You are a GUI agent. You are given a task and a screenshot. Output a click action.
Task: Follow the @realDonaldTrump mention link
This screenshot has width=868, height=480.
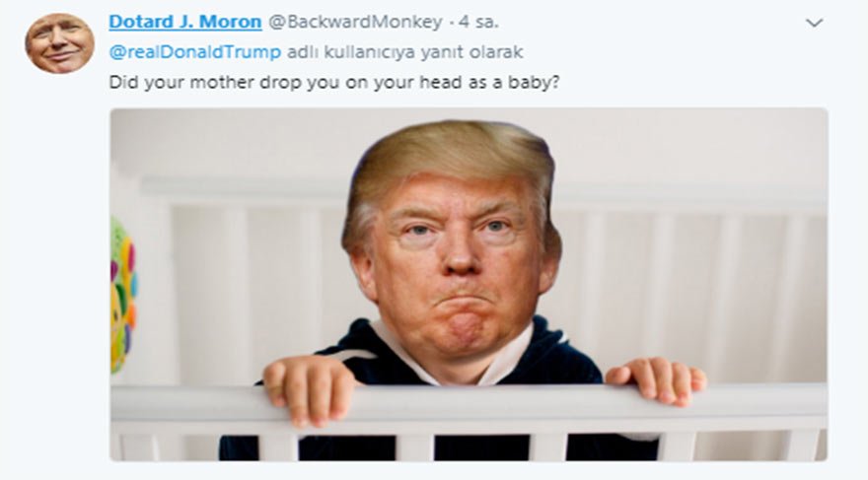pyautogui.click(x=195, y=52)
